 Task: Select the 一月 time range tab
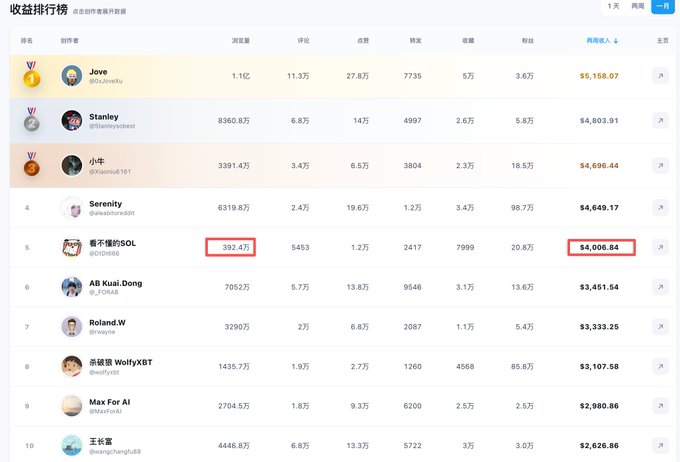coord(663,6)
